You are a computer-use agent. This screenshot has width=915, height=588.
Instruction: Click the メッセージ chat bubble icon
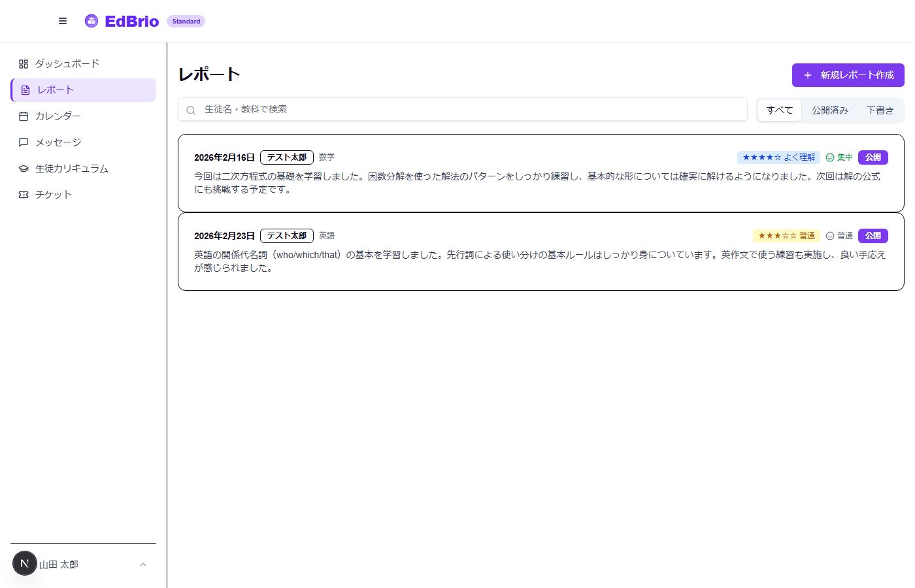pos(24,142)
